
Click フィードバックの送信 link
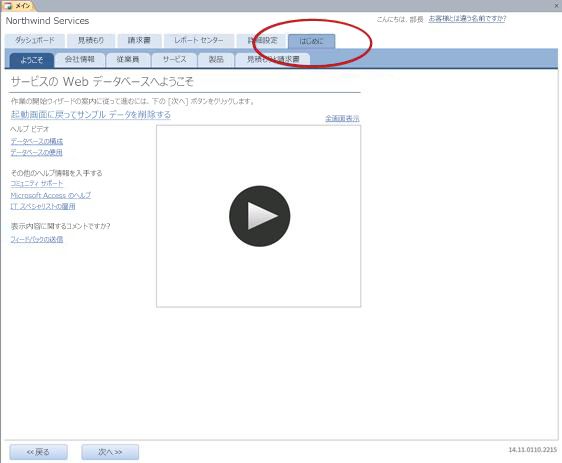[x=37, y=239]
